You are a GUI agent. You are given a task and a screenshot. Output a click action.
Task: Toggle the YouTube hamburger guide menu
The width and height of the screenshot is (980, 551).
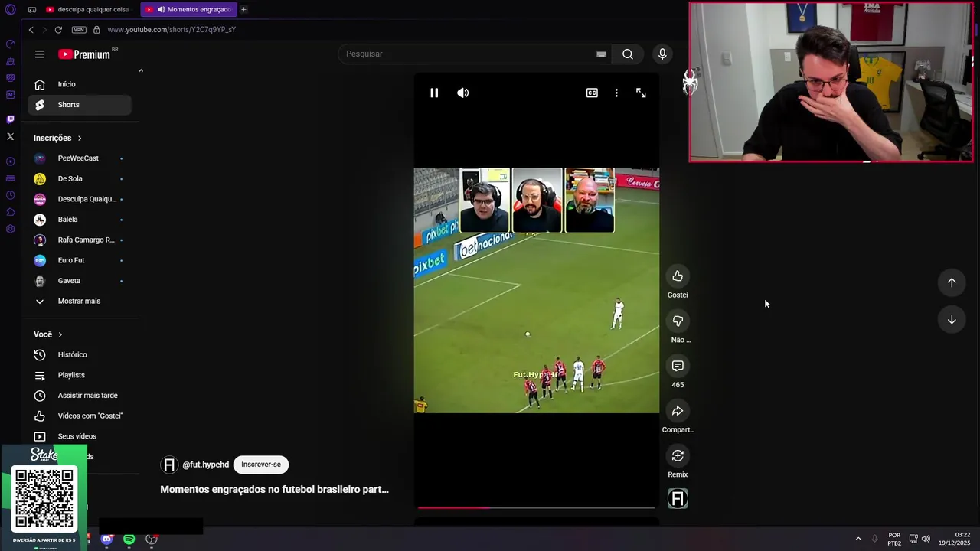click(x=40, y=54)
